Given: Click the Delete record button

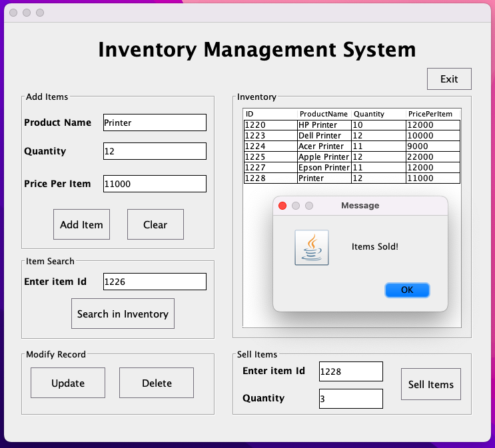Looking at the screenshot, I should pos(157,383).
